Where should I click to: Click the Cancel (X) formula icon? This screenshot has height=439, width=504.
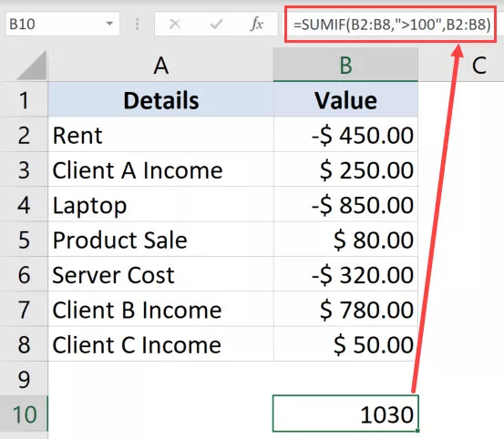(175, 24)
